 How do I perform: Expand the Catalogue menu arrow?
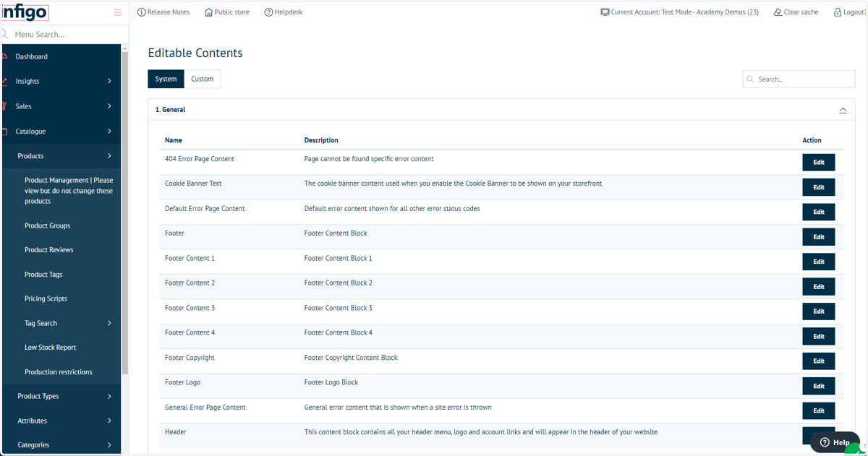pos(109,132)
